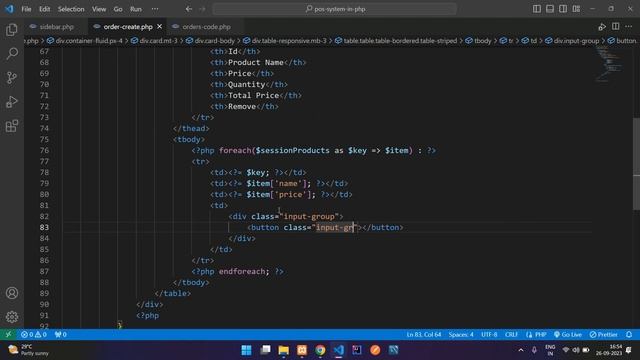Open the Go menu
The width and height of the screenshot is (640, 360).
[118, 9]
